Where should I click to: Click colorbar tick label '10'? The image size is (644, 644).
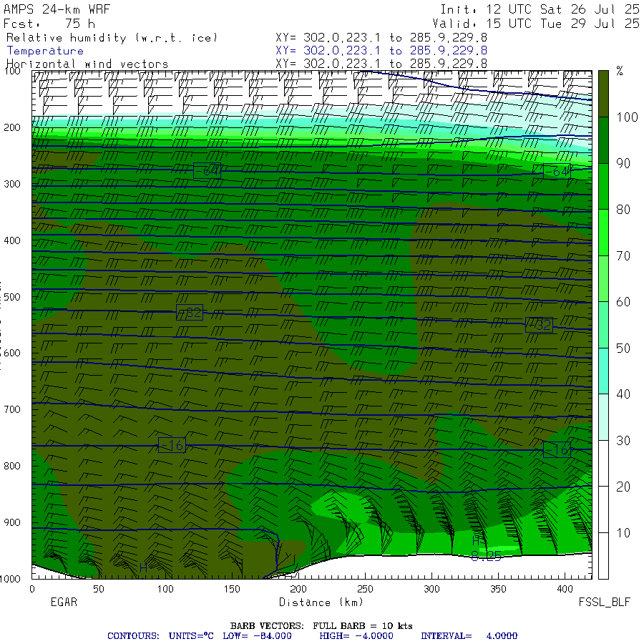click(623, 533)
